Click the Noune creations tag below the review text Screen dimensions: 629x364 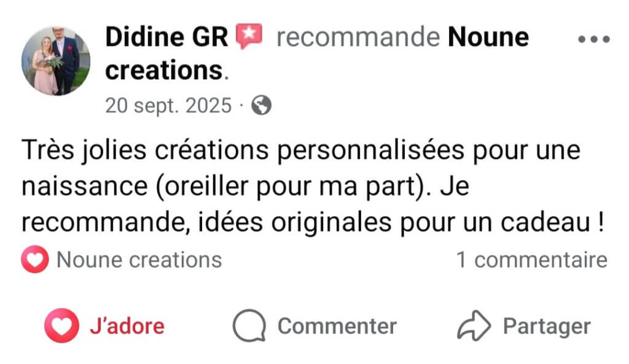point(139,259)
